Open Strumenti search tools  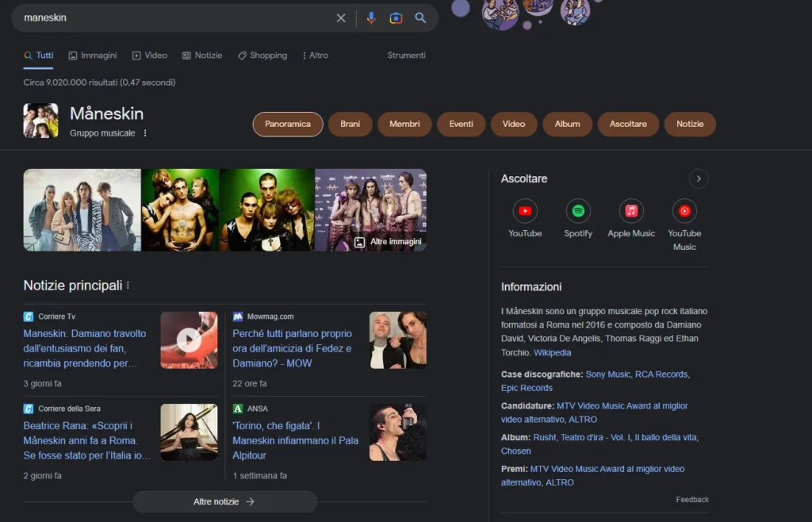click(x=407, y=56)
